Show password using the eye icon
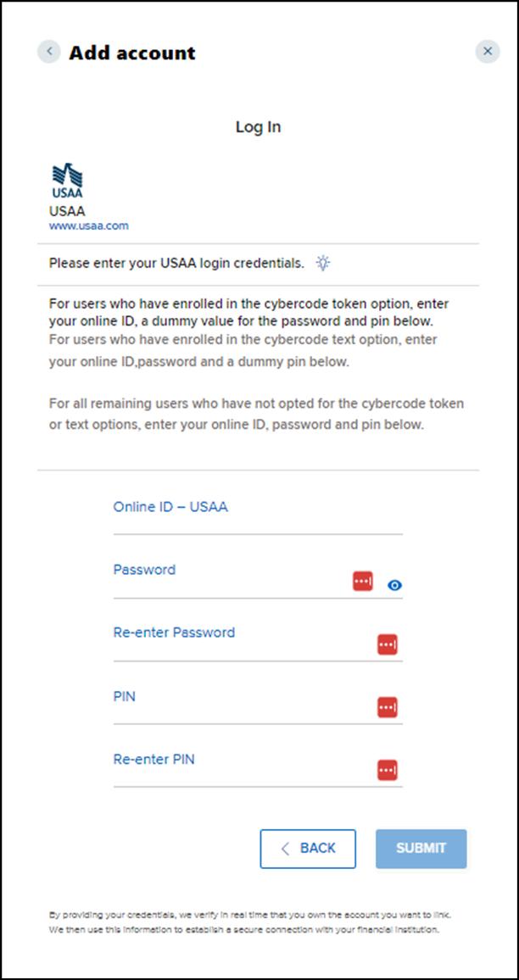 click(x=394, y=585)
